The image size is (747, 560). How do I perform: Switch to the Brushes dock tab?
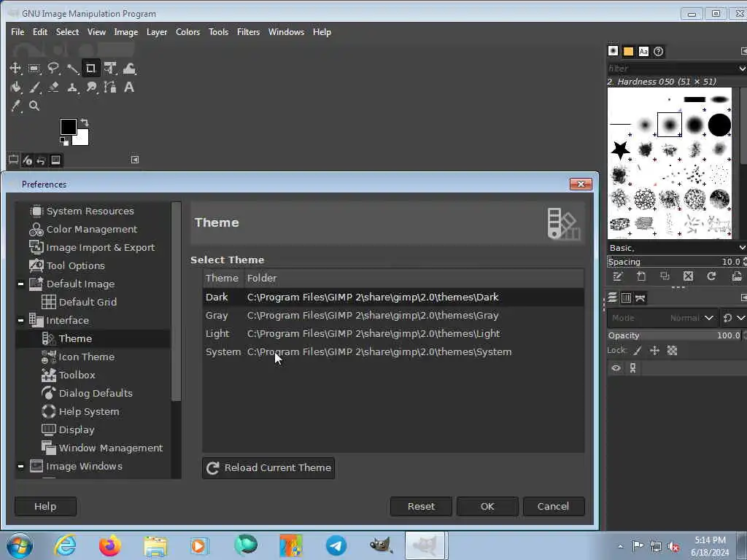click(613, 51)
